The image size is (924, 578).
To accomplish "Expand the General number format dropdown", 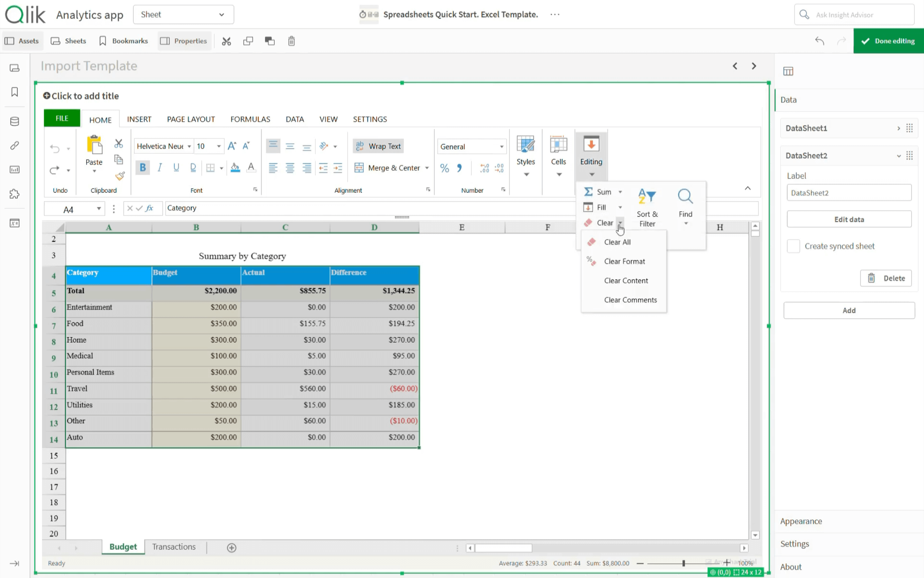I will (x=501, y=147).
